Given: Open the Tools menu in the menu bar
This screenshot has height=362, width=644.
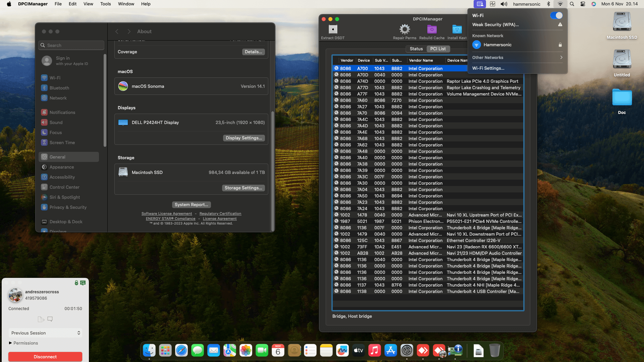Looking at the screenshot, I should [105, 4].
